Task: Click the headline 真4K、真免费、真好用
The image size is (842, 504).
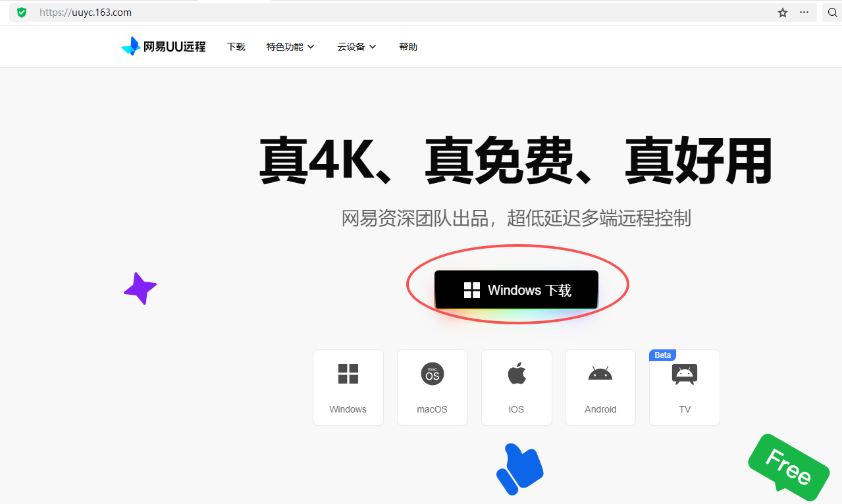Action: 515,161
